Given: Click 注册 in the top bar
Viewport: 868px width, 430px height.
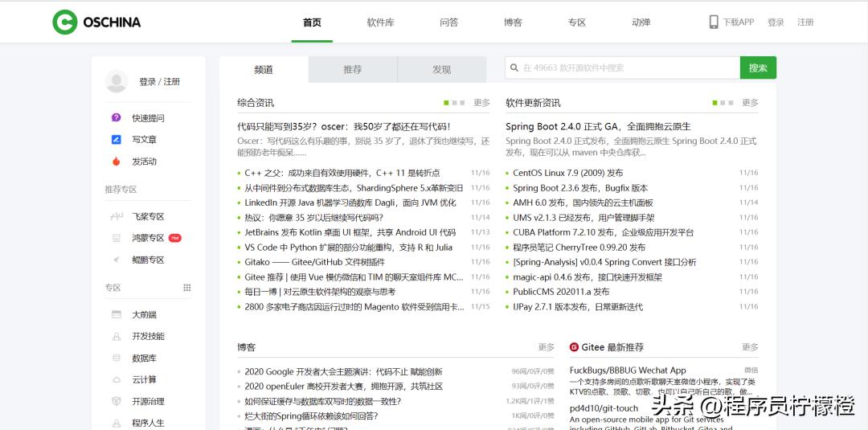Looking at the screenshot, I should pyautogui.click(x=805, y=23).
